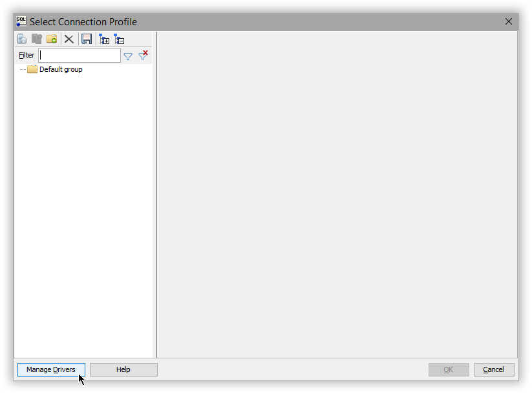Open the Help for connection profiles
This screenshot has height=394, width=532.
click(x=123, y=369)
